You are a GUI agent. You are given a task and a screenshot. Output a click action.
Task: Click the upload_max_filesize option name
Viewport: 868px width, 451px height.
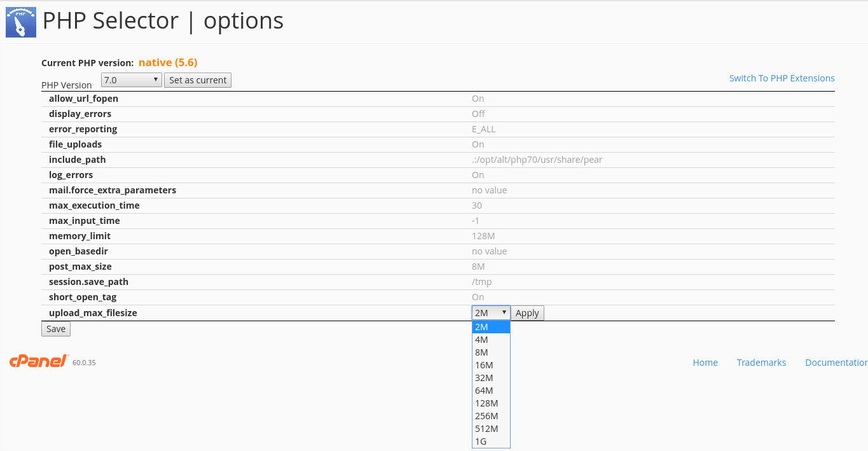click(93, 312)
